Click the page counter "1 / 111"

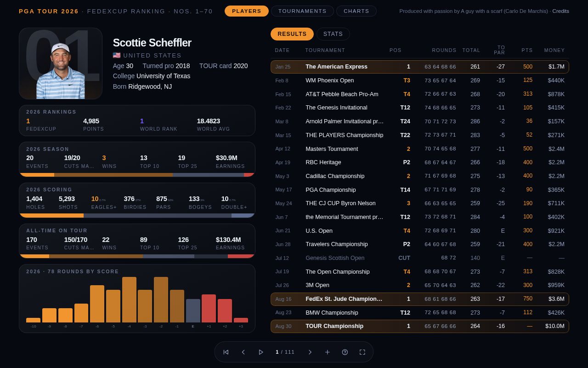tap(285, 352)
